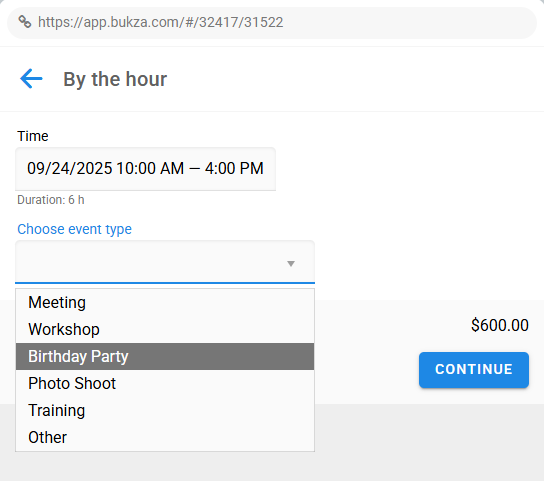Click the Time date range field
The height and width of the screenshot is (481, 544).
(x=145, y=169)
